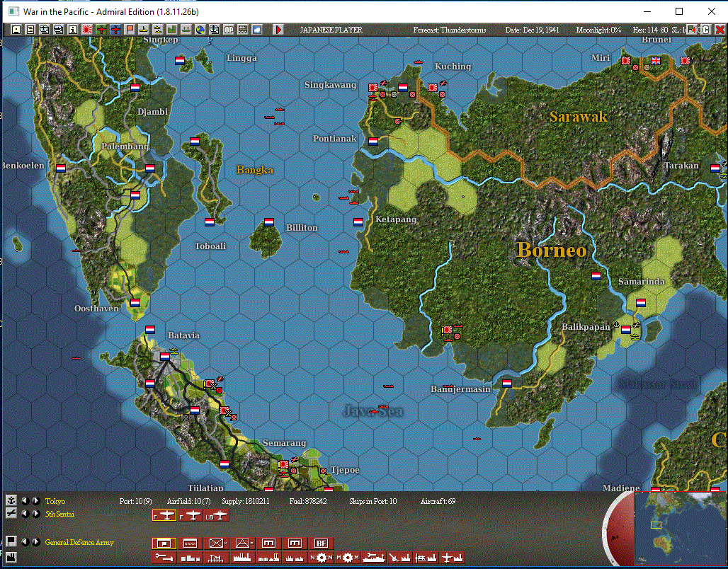This screenshot has height=569, width=728.
Task: Click the 'M' gear engine factory icon
Action: tap(347, 558)
